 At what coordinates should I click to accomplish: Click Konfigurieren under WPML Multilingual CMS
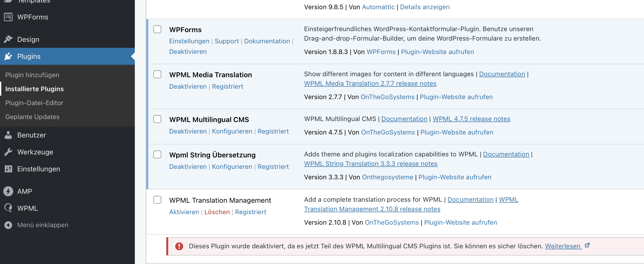tap(232, 131)
